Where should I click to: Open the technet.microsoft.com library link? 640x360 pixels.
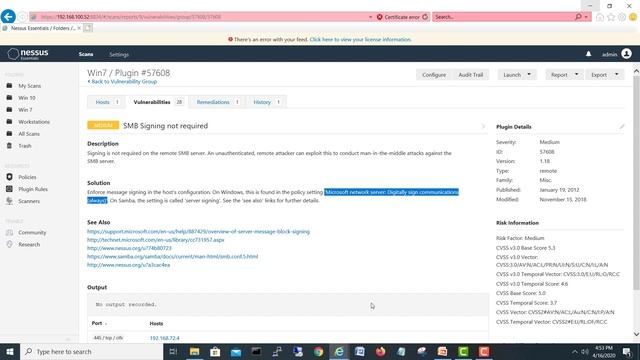(156, 240)
